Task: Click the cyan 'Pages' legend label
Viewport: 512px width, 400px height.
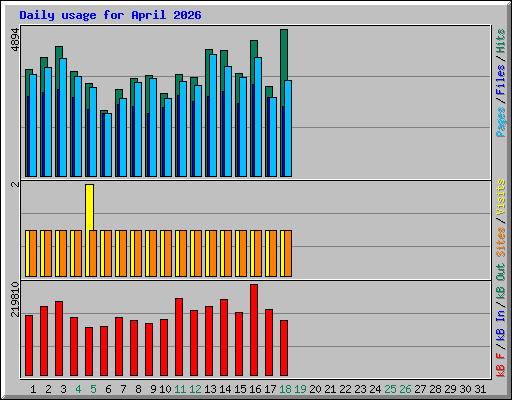Action: pyautogui.click(x=501, y=122)
